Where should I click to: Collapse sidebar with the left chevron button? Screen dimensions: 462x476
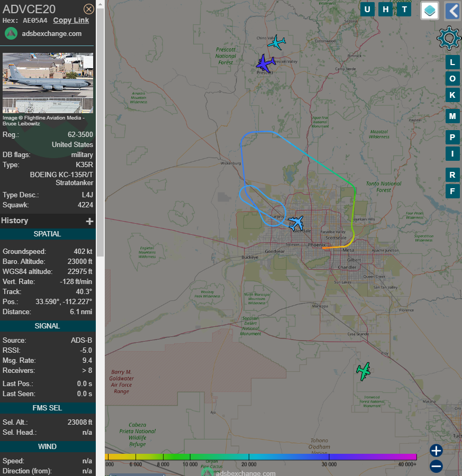coord(453,11)
